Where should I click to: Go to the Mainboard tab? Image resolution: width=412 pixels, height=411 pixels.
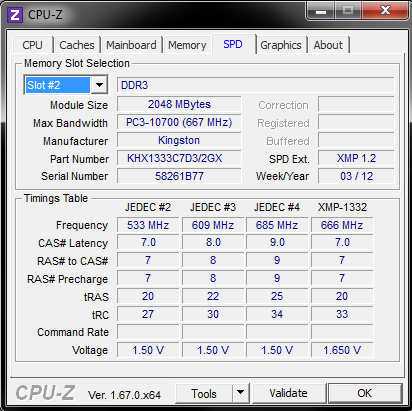[x=131, y=45]
